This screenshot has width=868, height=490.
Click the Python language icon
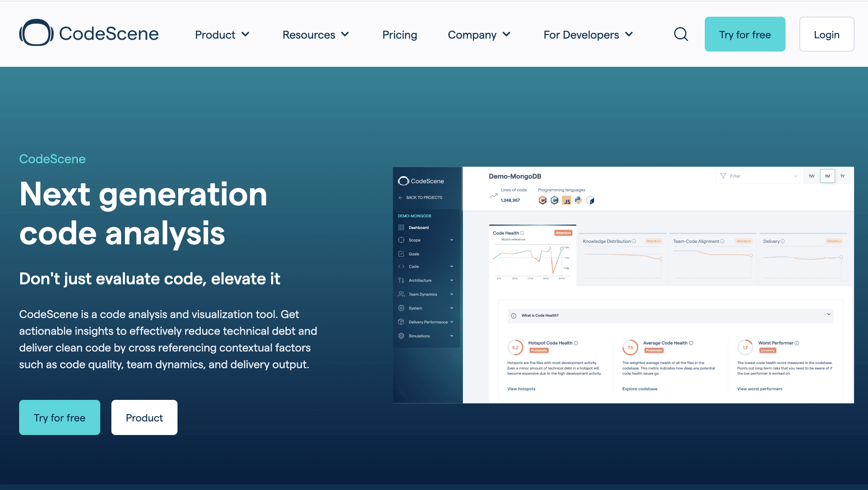(578, 200)
